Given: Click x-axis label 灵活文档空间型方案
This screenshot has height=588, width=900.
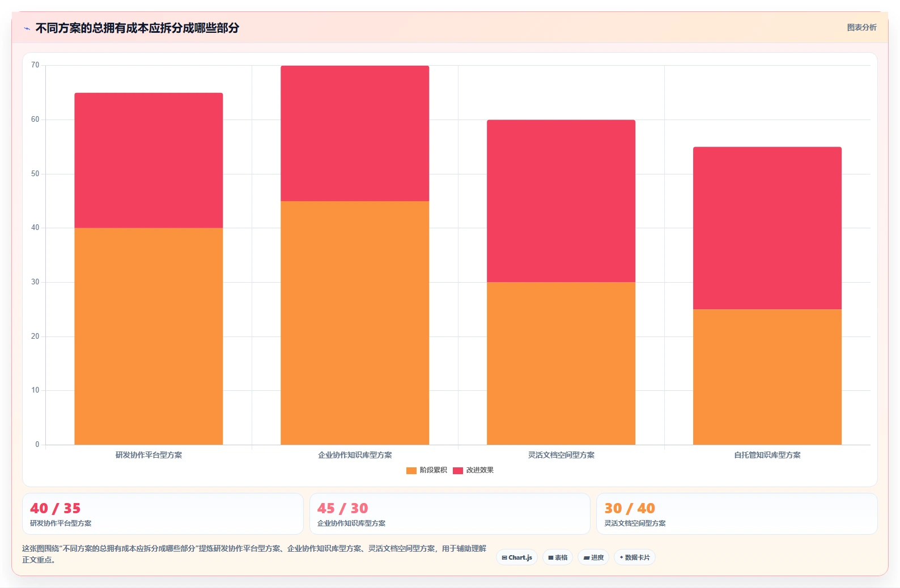Looking at the screenshot, I should click(561, 455).
